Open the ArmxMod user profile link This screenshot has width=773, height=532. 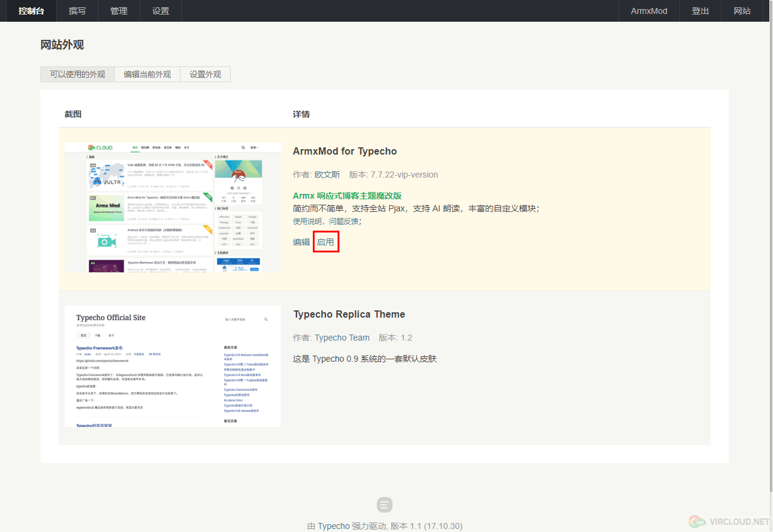[649, 11]
